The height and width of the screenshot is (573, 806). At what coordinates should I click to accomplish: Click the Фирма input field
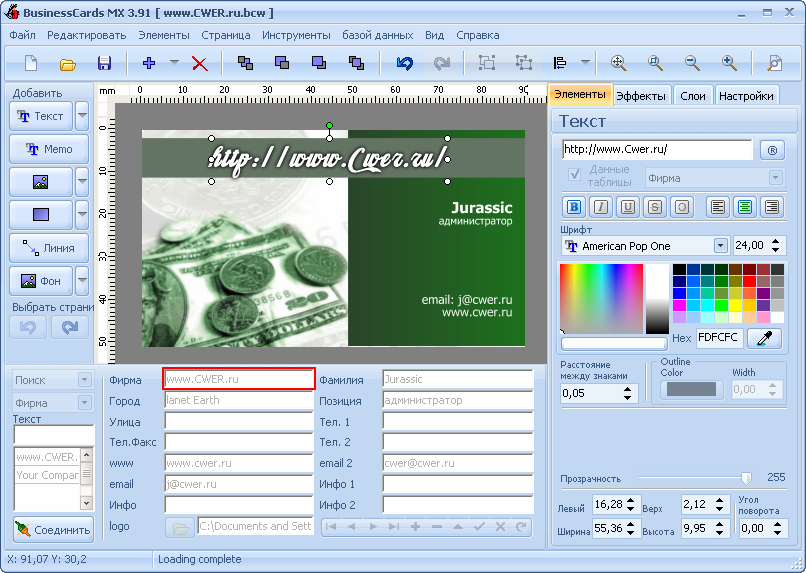point(239,379)
